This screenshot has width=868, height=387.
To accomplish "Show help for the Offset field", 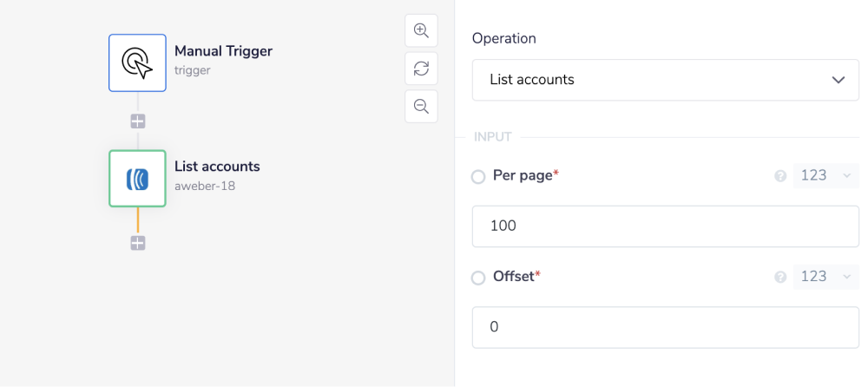I will tap(780, 278).
